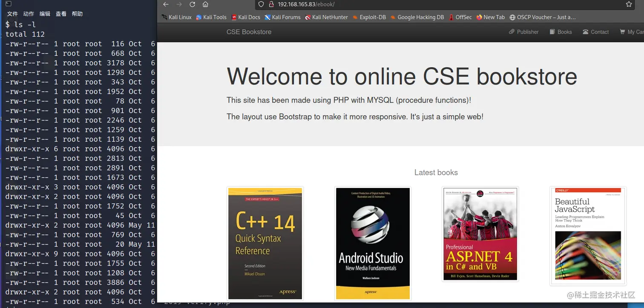
Task: Click the 'Welcome to online CSE bookstore' heading
Action: (x=402, y=77)
